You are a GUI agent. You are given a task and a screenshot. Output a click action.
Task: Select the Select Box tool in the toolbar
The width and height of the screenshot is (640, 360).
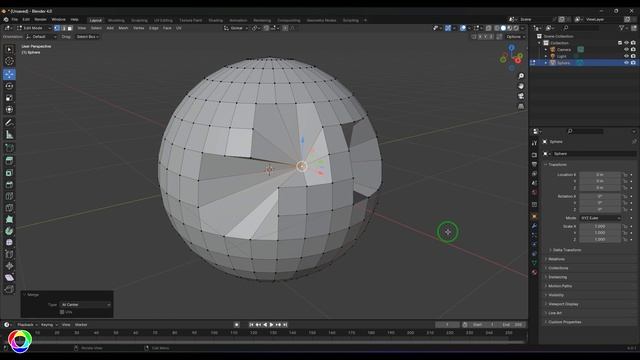pyautogui.click(x=9, y=49)
